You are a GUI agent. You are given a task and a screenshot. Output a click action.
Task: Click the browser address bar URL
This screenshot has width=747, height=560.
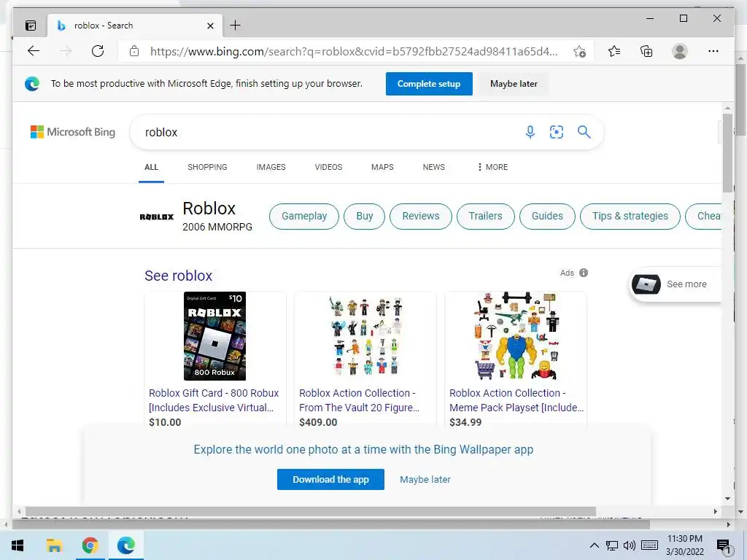tap(354, 52)
